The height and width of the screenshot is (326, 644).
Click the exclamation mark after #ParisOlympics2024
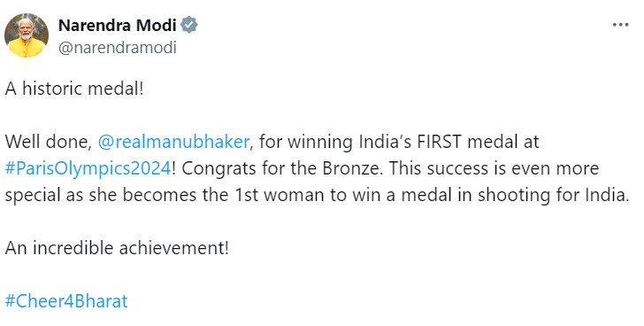(173, 169)
